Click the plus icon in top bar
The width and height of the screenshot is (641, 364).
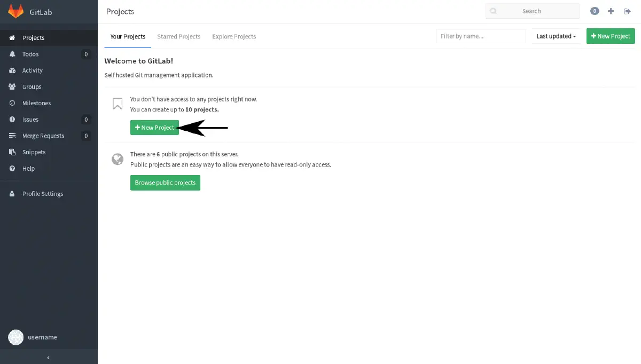click(x=611, y=11)
